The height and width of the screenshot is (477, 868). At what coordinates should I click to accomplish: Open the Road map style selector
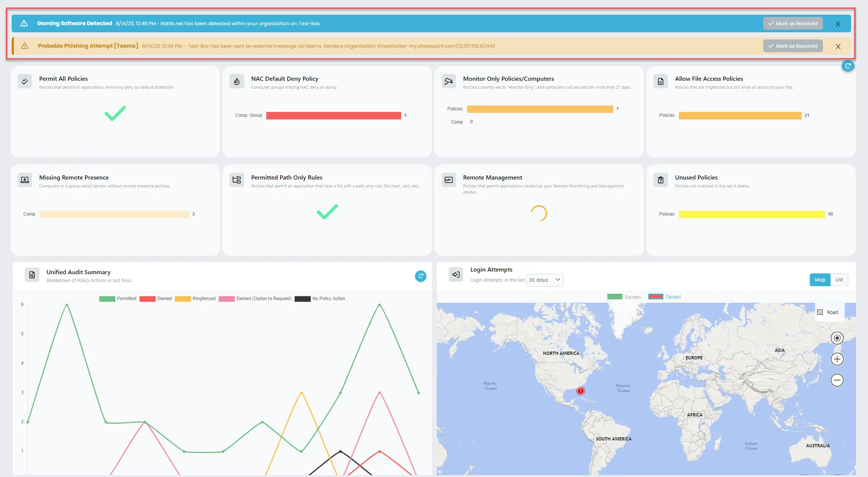pos(829,312)
